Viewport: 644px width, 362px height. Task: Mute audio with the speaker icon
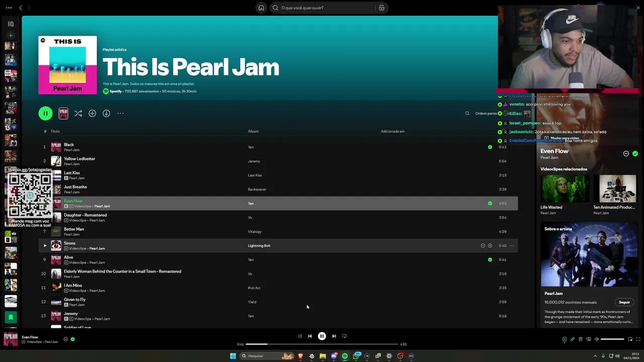click(x=597, y=339)
